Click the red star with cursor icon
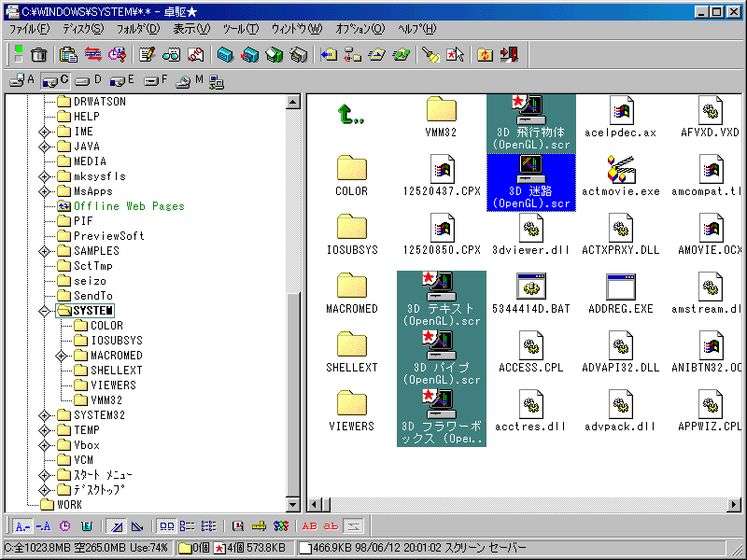 click(x=455, y=55)
